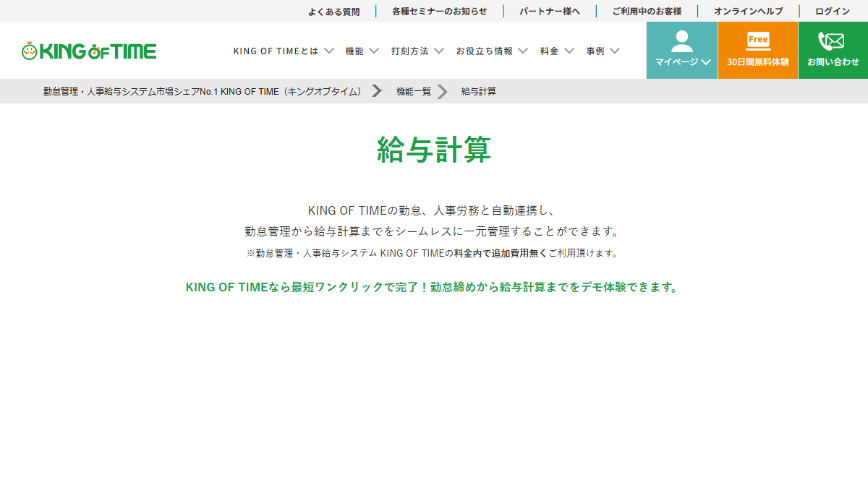Click the 30日間無料体験 button label
Screen dimensions: 868x488
758,62
